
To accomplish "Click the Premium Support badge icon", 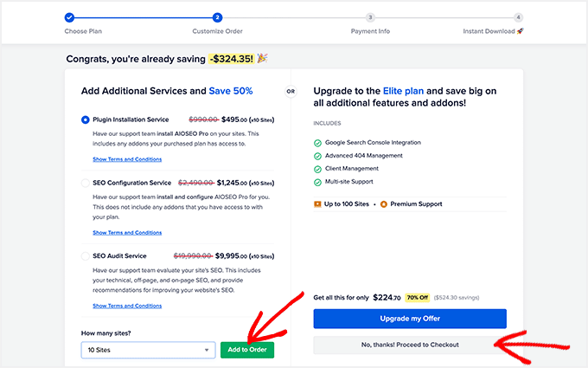I will (x=384, y=203).
